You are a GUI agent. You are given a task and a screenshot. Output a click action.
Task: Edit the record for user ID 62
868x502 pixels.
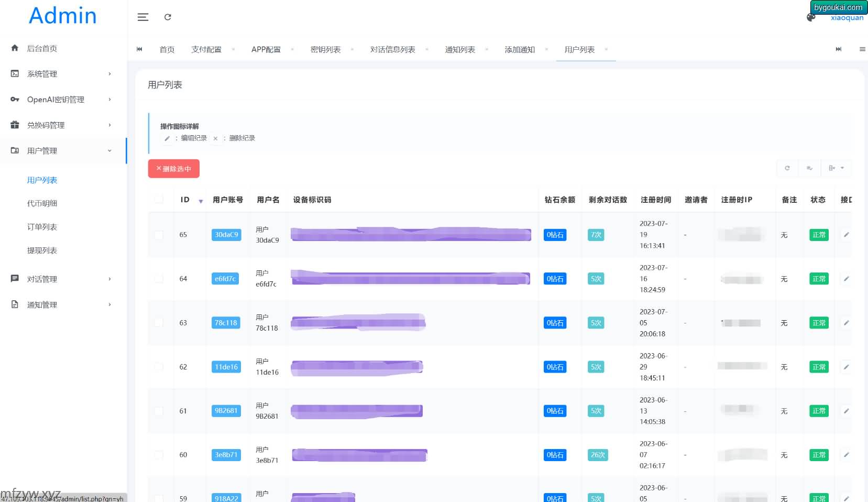pyautogui.click(x=846, y=367)
